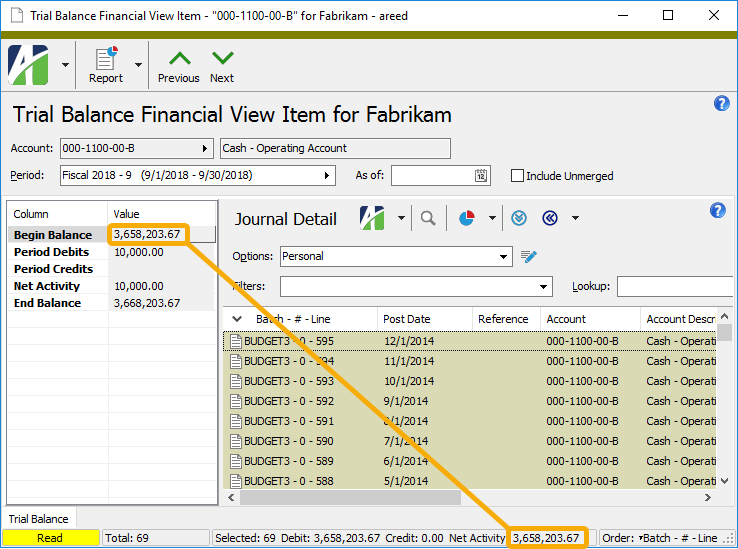Image resolution: width=738 pixels, height=549 pixels.
Task: Select row BUDGET3 - 0 - 590
Action: pos(470,441)
